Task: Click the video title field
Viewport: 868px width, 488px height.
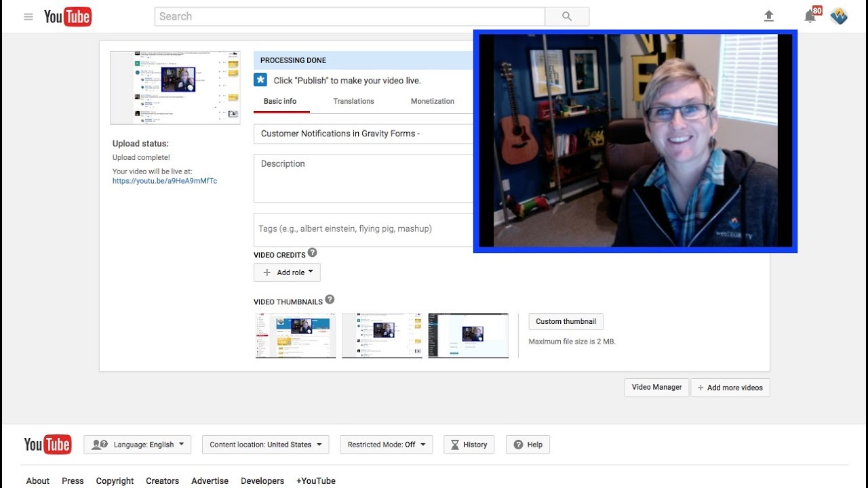Action: tap(363, 134)
